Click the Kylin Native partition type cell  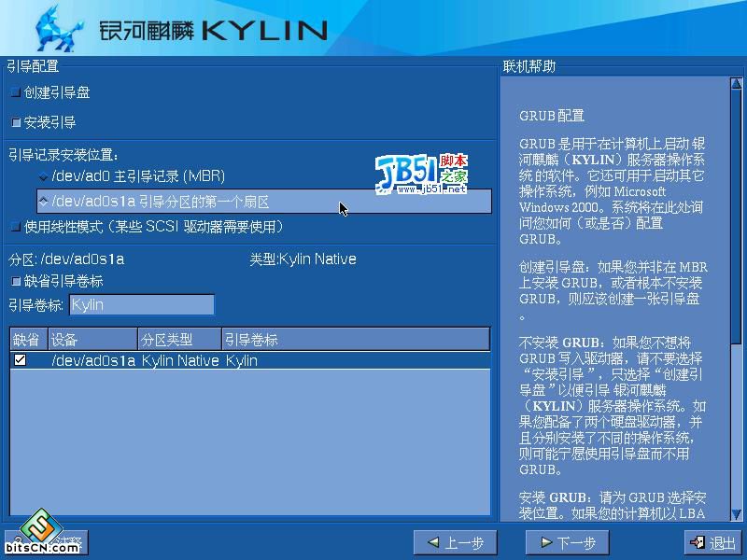click(x=180, y=360)
